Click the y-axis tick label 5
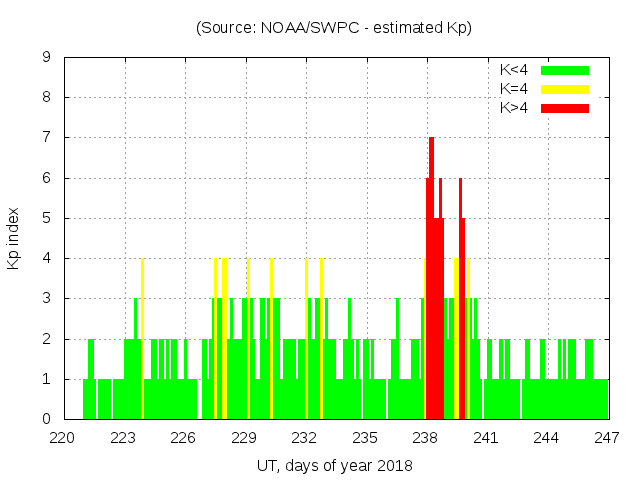 [47, 218]
